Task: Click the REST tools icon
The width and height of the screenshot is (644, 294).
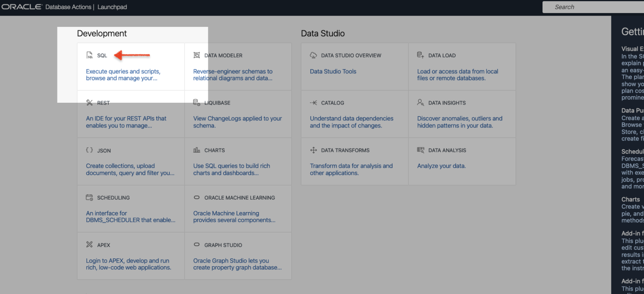Action: click(90, 102)
